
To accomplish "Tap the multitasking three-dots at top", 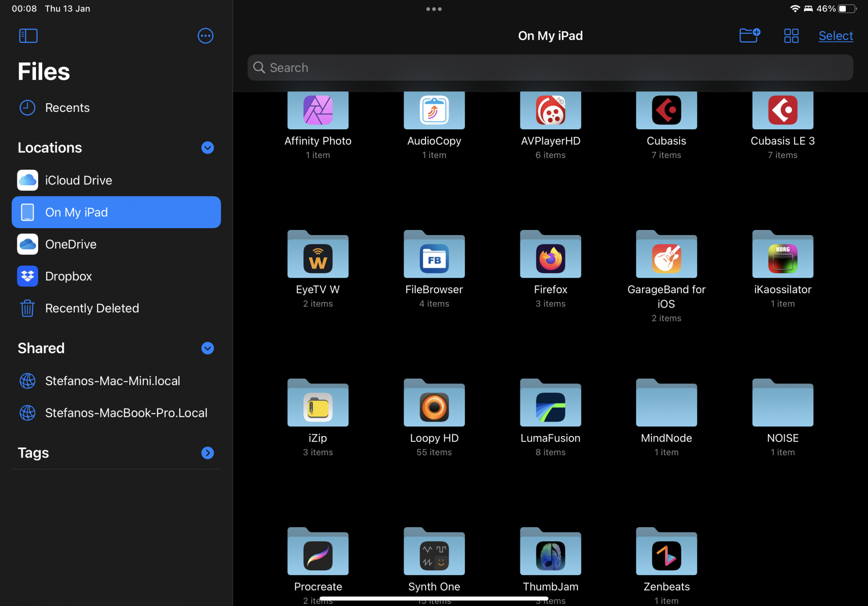I will [x=434, y=9].
